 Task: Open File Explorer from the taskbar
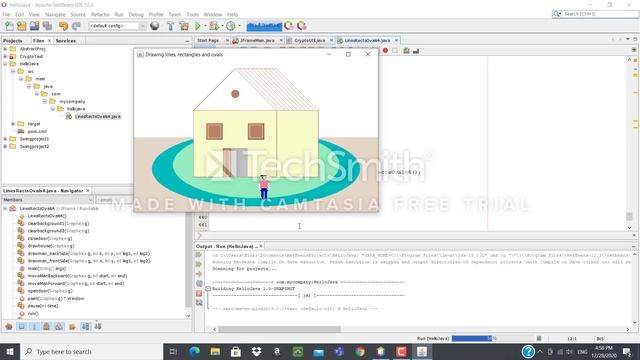coord(215,351)
